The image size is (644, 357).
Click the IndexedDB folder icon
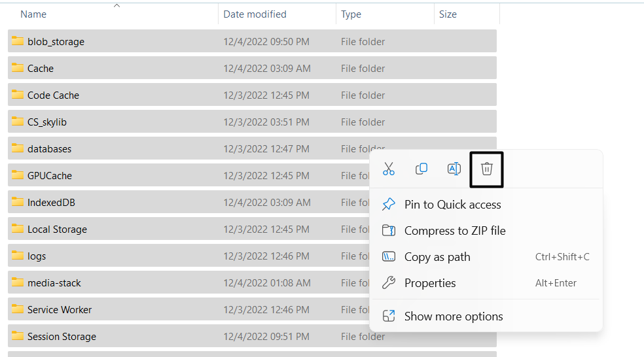click(x=18, y=202)
